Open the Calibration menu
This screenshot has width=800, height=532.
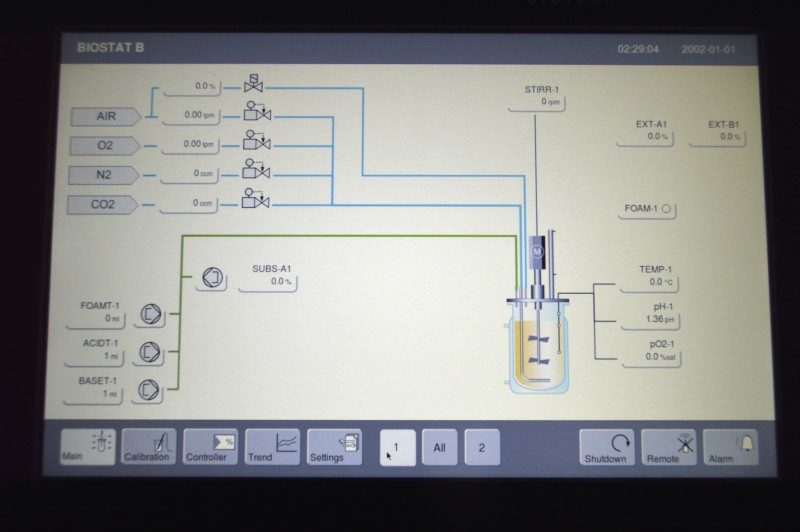tap(149, 447)
